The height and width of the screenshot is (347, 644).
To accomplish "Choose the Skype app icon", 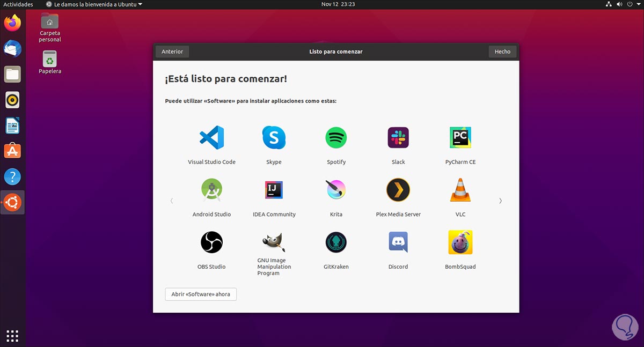I will tap(274, 138).
